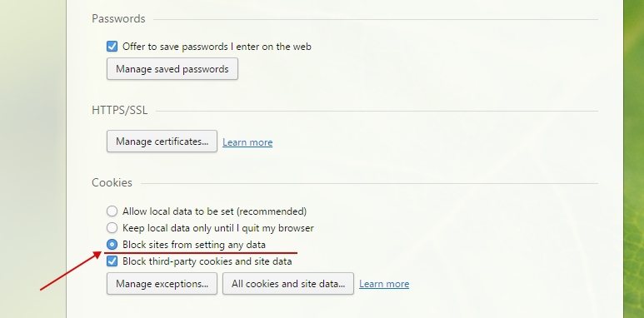The image size is (644, 318).
Task: Click the All cookies and site data button
Action: point(288,284)
